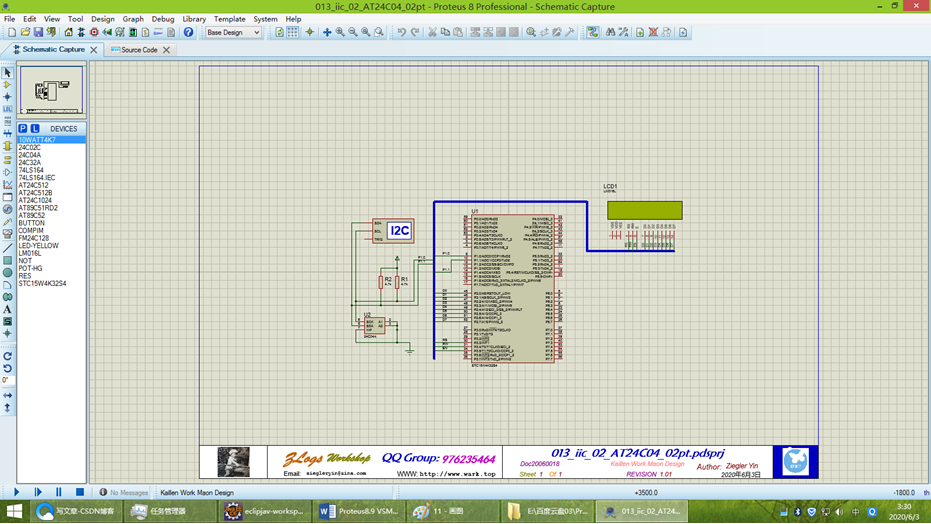Open the Template menu
Screen dimensions: 931x524
coord(229,19)
